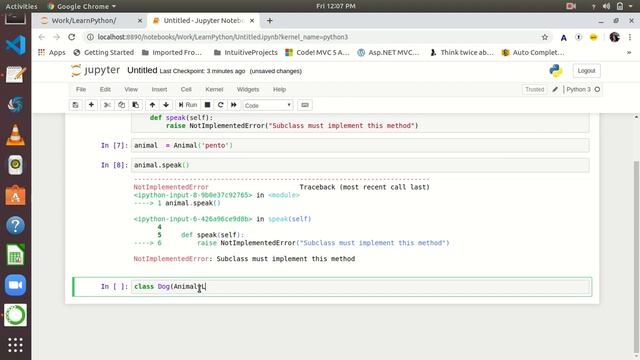The image size is (640, 360).
Task: Open the cell type Code dropdown
Action: (x=268, y=105)
